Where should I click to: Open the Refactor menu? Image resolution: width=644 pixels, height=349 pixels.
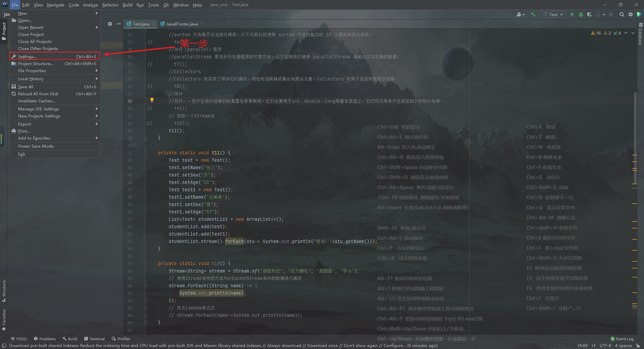click(x=110, y=5)
